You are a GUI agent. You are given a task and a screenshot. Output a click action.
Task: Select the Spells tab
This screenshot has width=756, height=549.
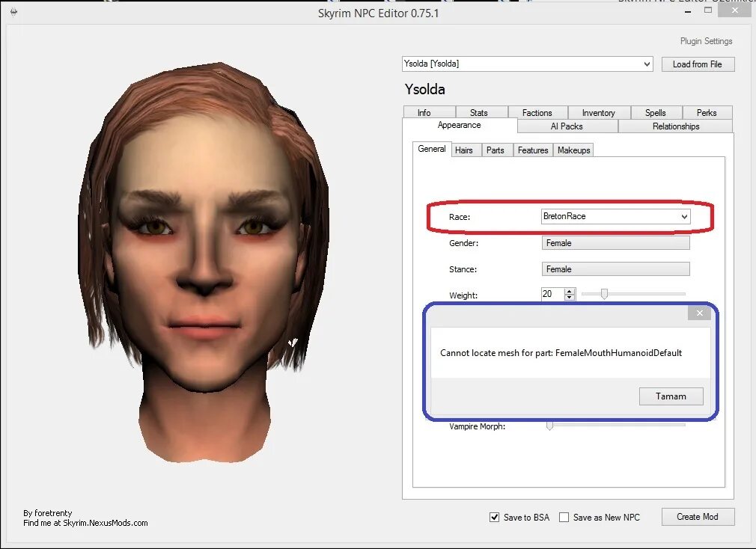click(x=656, y=112)
